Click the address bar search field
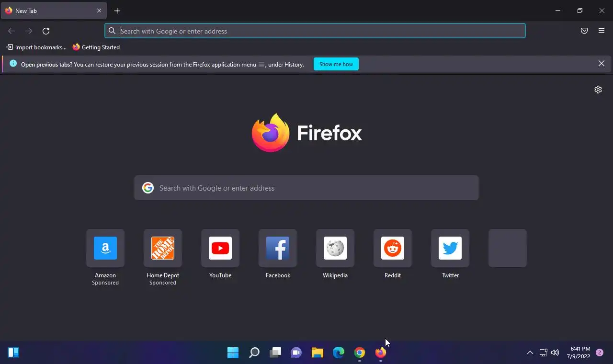 point(315,31)
